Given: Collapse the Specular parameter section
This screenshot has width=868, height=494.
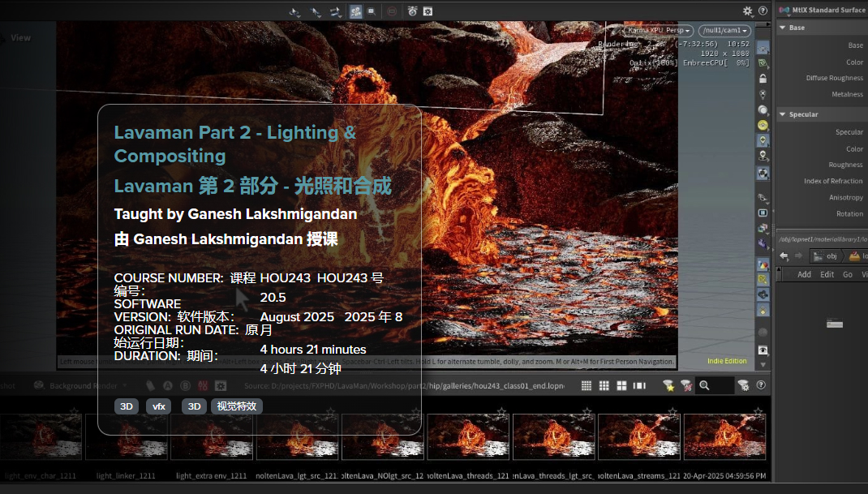Looking at the screenshot, I should point(783,114).
